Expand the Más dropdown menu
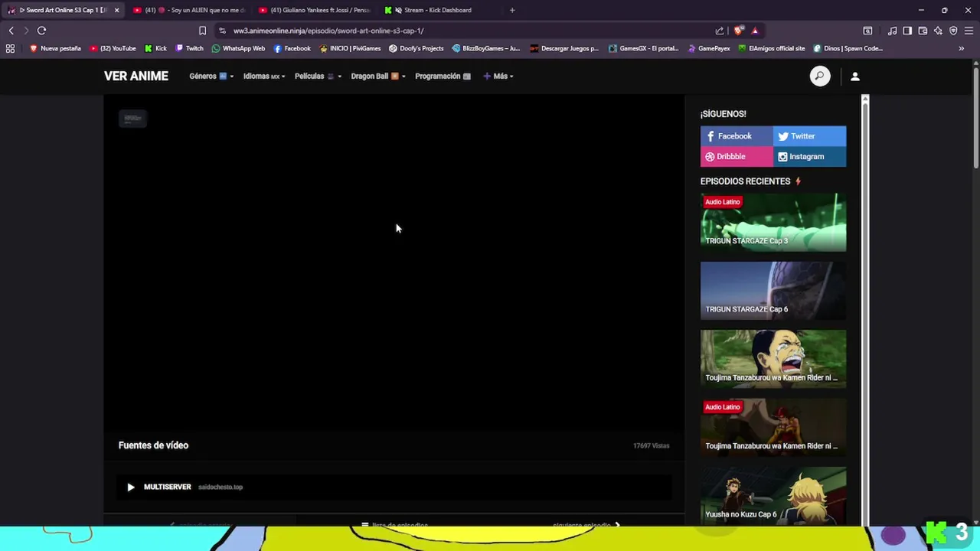980x551 pixels. tap(498, 76)
